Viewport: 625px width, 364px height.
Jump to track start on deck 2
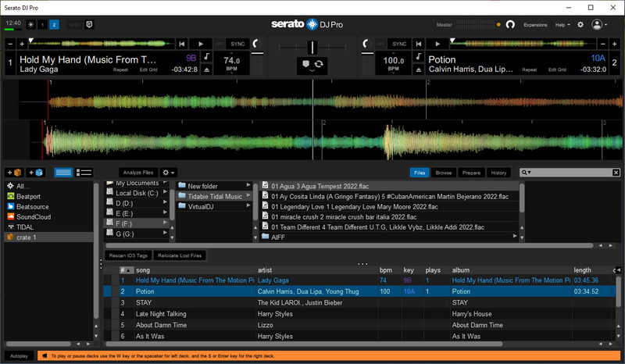pyautogui.click(x=419, y=44)
